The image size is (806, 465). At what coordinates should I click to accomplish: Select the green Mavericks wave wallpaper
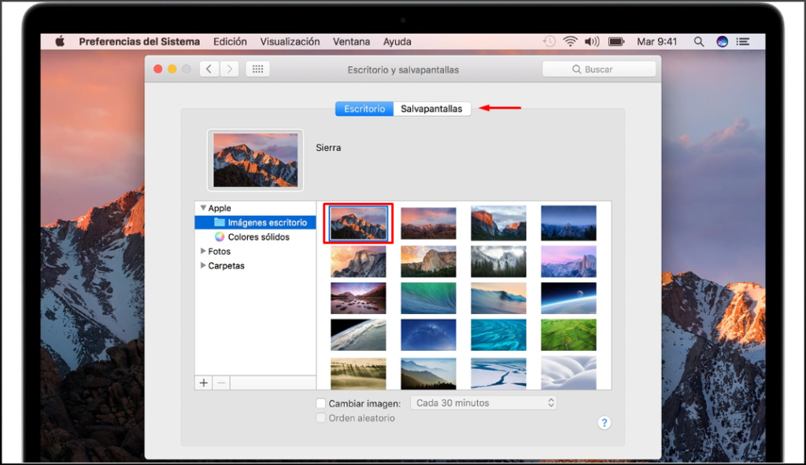(428, 298)
